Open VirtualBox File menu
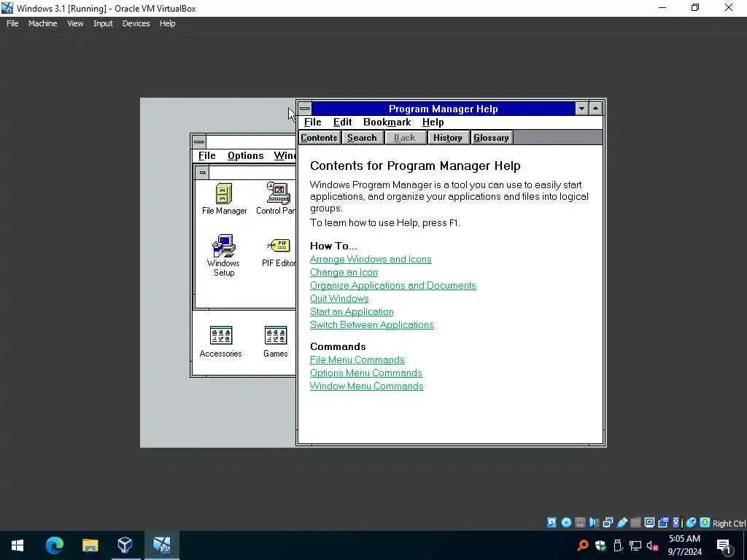 [12, 23]
